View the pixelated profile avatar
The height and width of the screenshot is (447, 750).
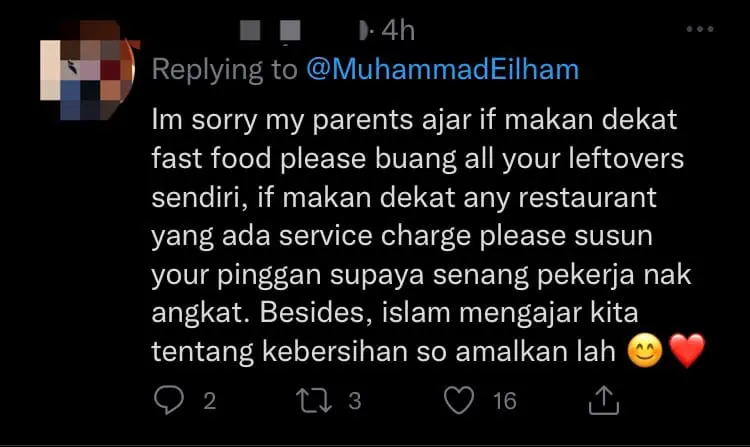point(88,70)
